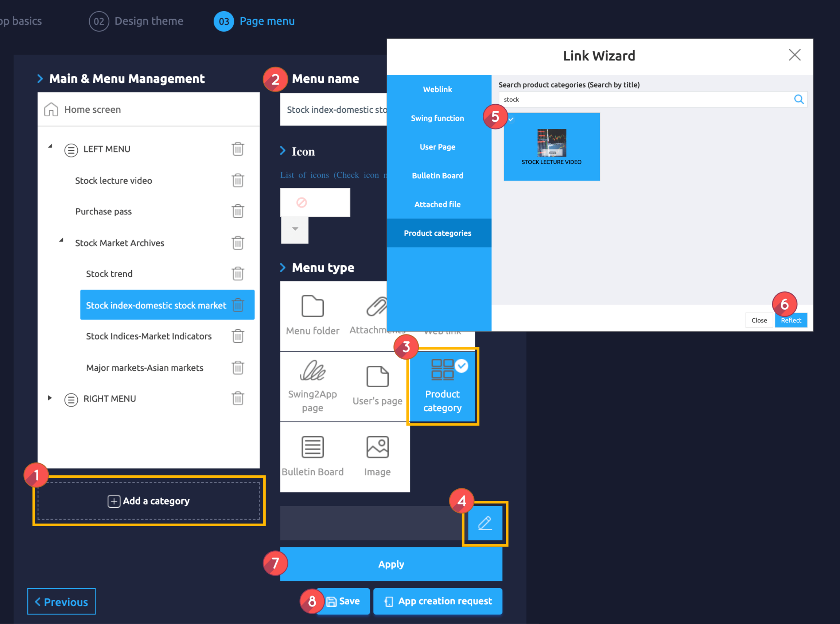The width and height of the screenshot is (840, 624).
Task: Choose the User's page menu type
Action: pos(377,377)
